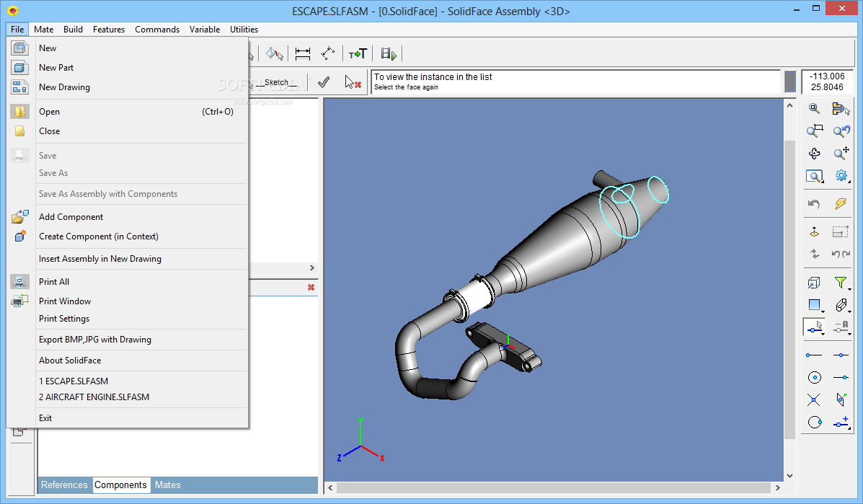The width and height of the screenshot is (863, 504).
Task: Open the Mate menu
Action: [43, 29]
